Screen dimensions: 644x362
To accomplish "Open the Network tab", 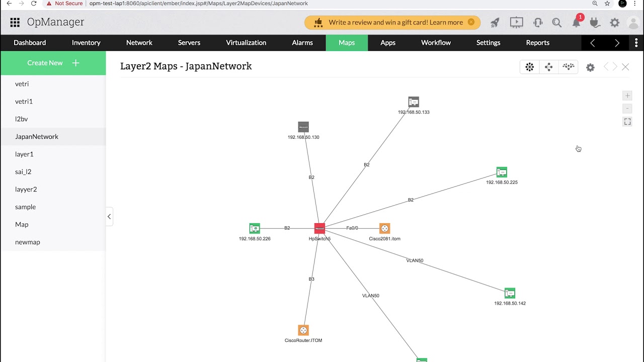I will coord(139,43).
